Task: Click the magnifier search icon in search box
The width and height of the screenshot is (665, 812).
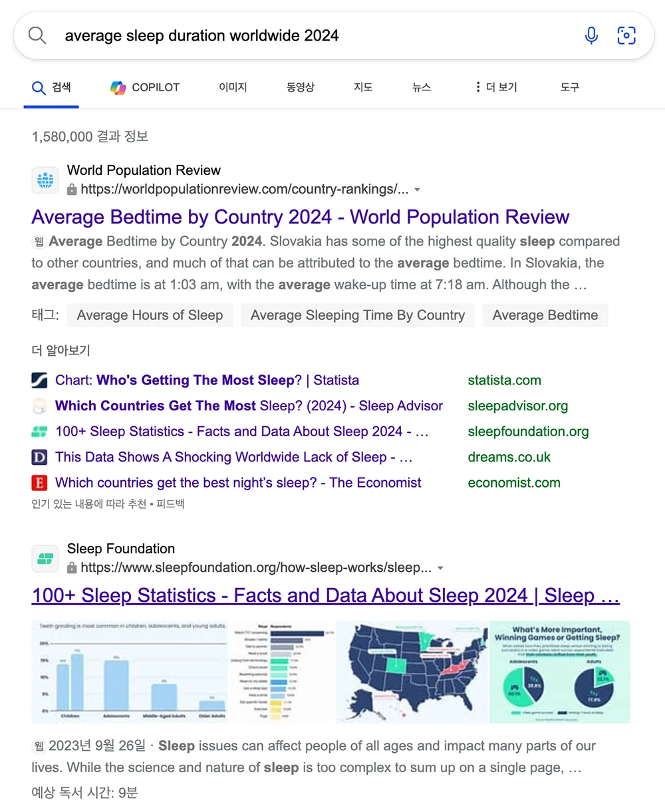Action: pos(37,35)
